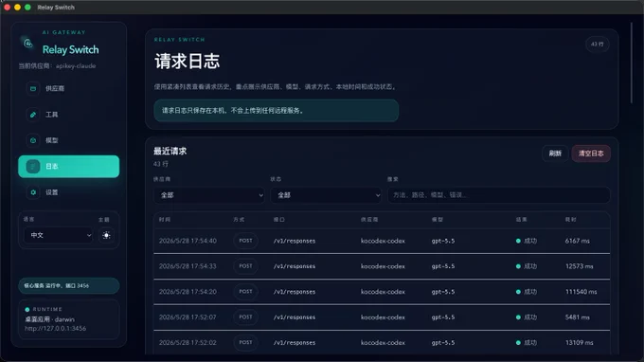This screenshot has height=362, width=644.
Task: Click the 模型 sidebar icon
Action: coord(33,140)
